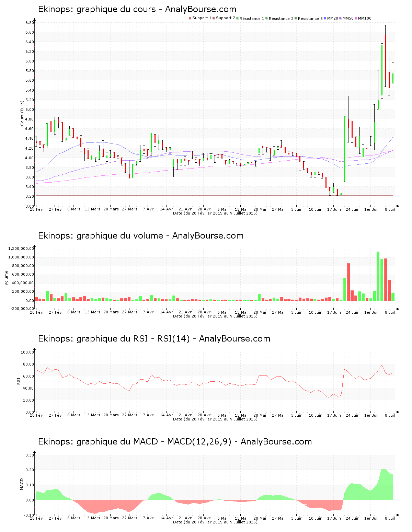Click the 20.00 value on RSI axis
The image size is (412, 532).
coord(28,400)
